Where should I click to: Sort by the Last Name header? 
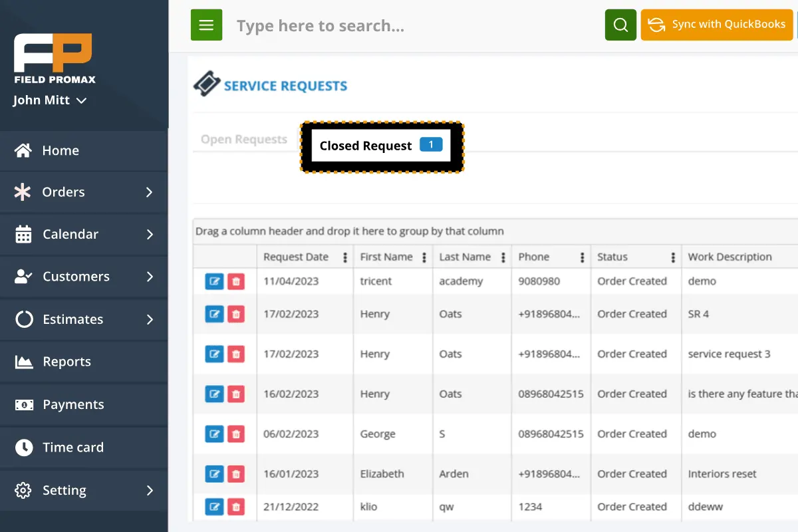tap(465, 257)
